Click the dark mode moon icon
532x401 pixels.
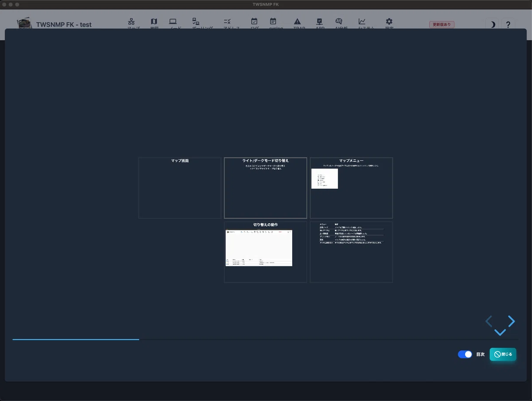click(492, 25)
